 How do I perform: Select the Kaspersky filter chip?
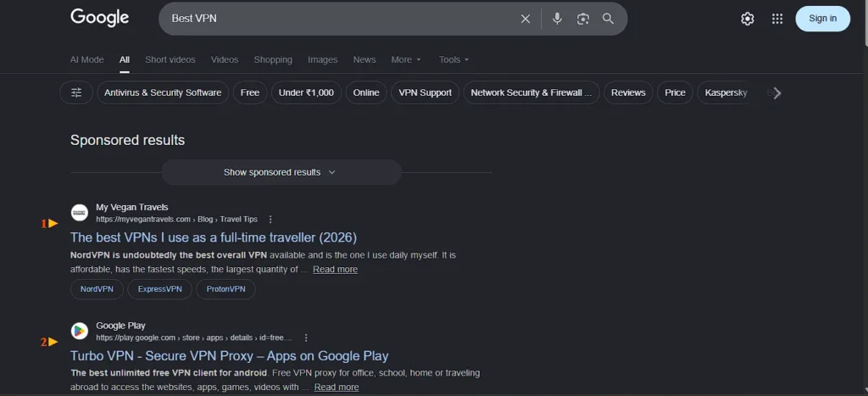click(726, 92)
